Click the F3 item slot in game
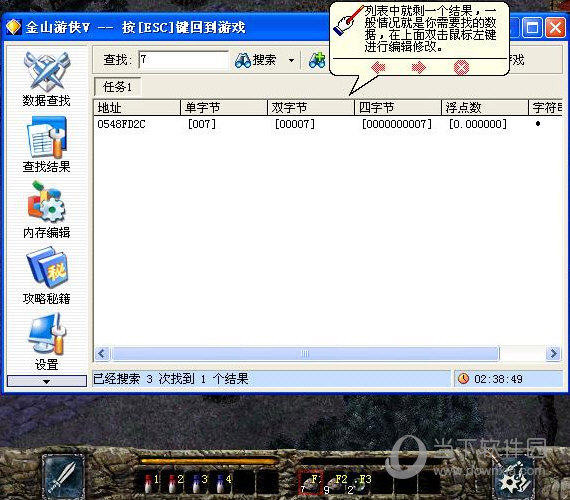The width and height of the screenshot is (570, 500). (x=359, y=483)
